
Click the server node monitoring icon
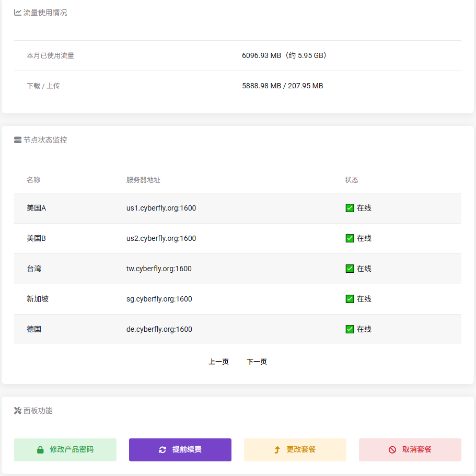pos(18,140)
